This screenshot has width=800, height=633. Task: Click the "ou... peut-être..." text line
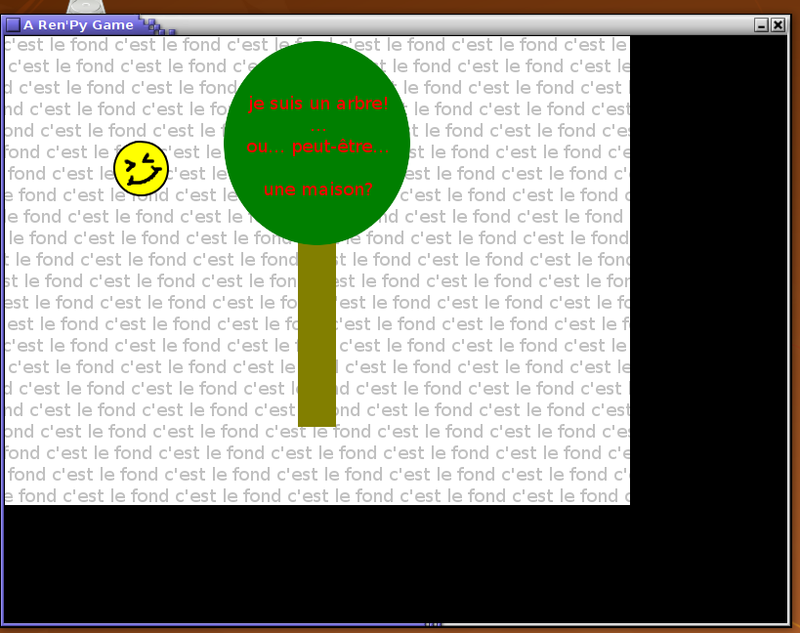(x=317, y=147)
